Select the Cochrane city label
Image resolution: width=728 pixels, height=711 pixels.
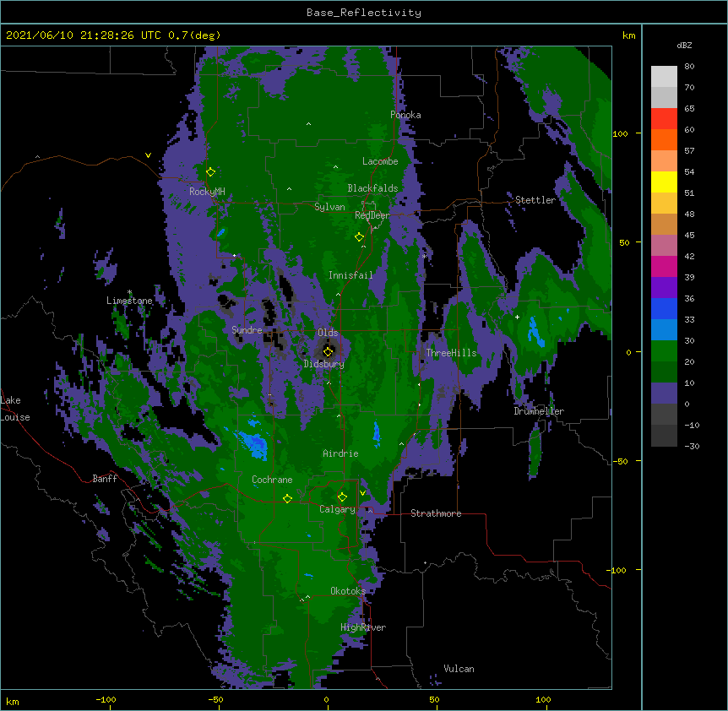pos(272,480)
